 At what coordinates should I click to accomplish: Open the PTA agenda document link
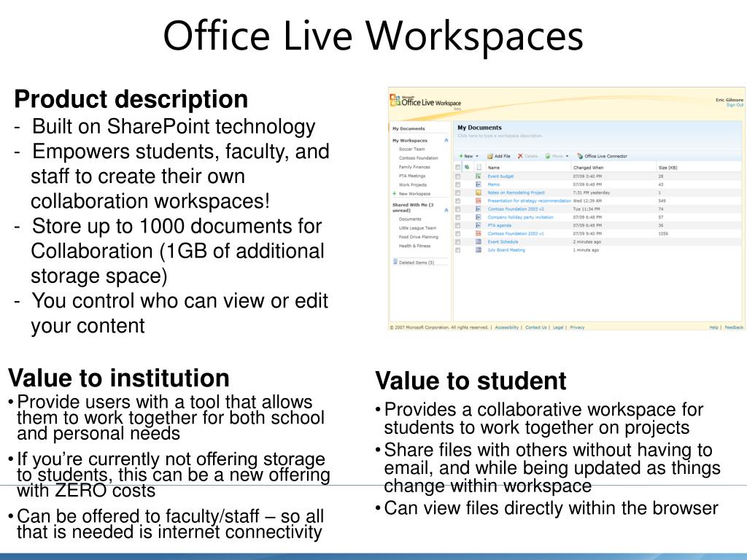click(499, 225)
